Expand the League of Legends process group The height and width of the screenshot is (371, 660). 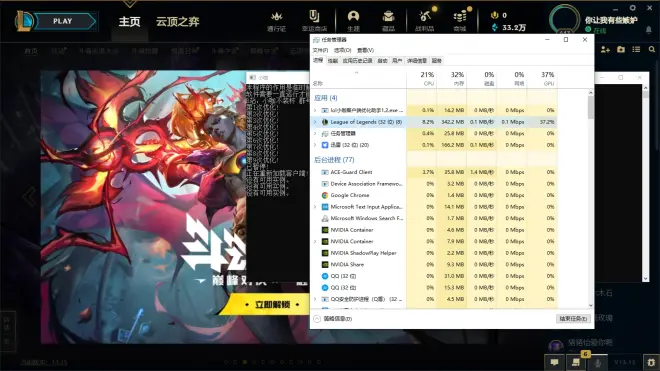(x=315, y=122)
